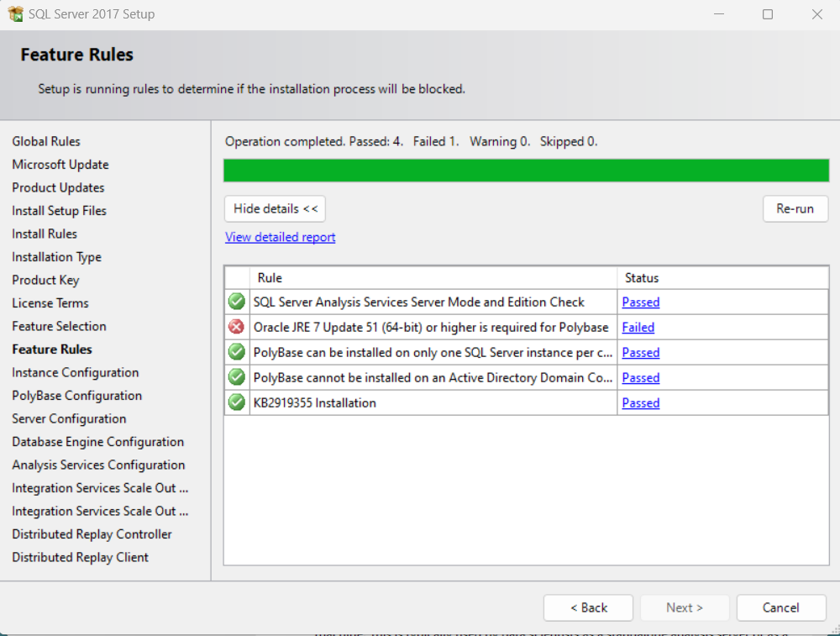
Task: Click the 'SQL Server Analysis Services Server Mode' rule text
Action: (x=419, y=302)
